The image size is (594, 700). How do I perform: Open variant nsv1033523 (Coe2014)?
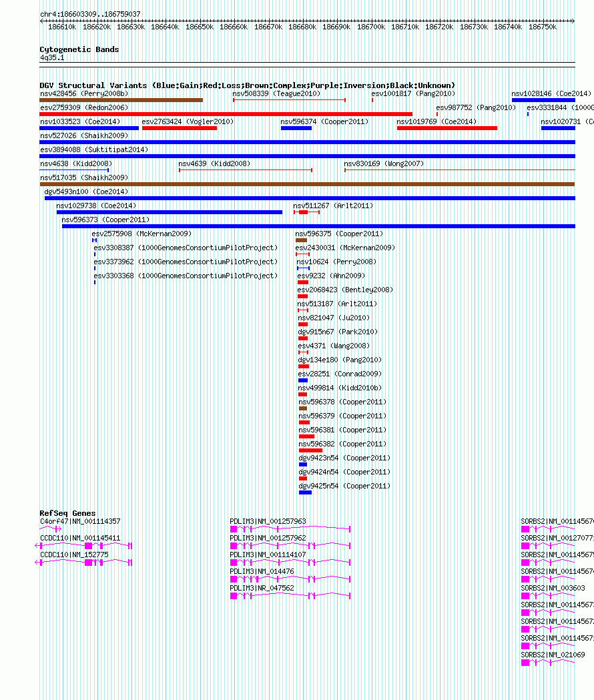pyautogui.click(x=80, y=121)
